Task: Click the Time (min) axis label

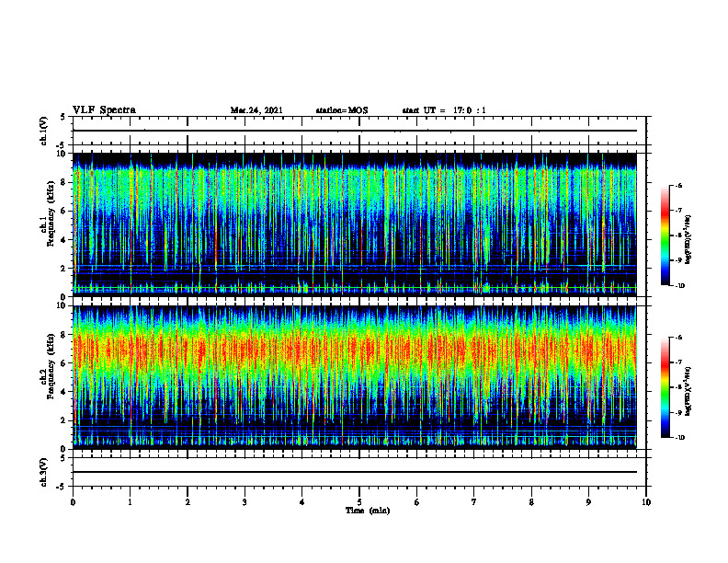Action: tap(368, 511)
